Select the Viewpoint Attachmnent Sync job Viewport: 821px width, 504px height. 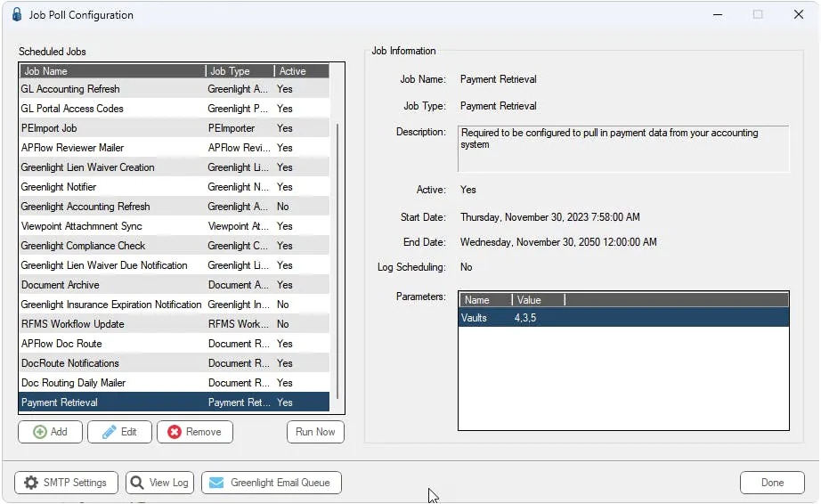[175, 226]
